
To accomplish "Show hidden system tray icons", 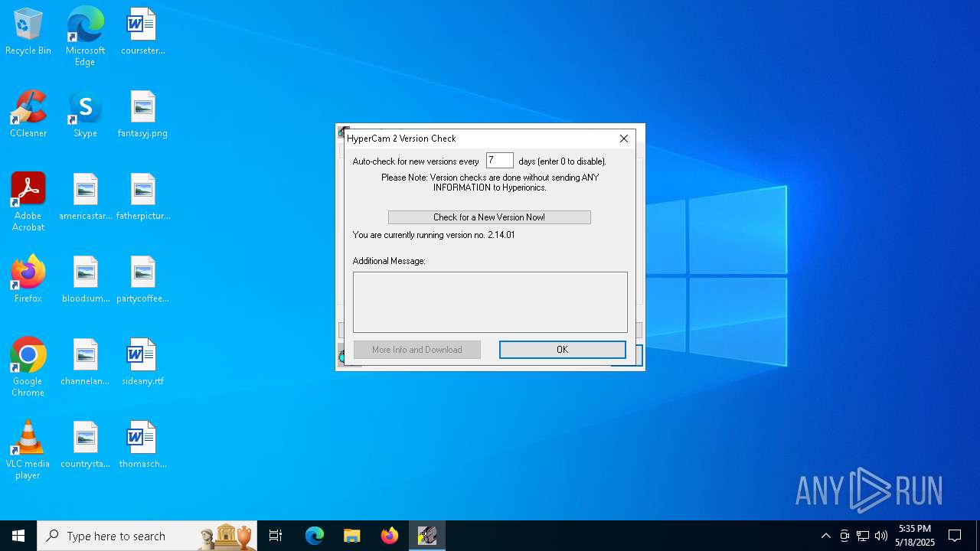I will 825,536.
